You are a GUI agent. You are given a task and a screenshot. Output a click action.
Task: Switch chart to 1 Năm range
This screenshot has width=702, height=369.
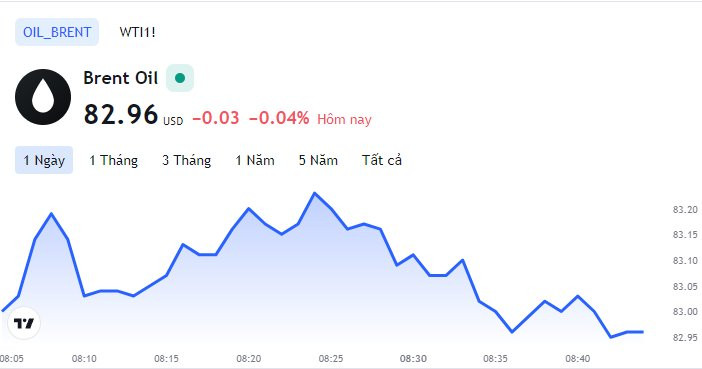(255, 160)
